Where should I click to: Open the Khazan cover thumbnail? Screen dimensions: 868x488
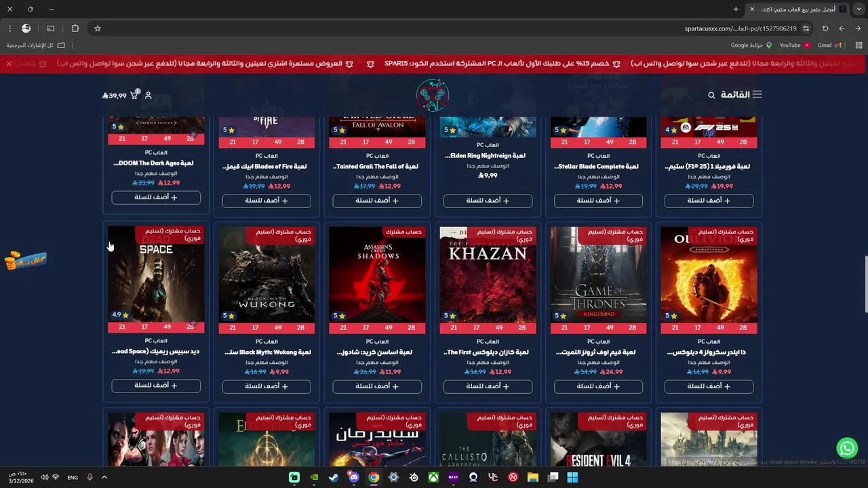click(488, 274)
